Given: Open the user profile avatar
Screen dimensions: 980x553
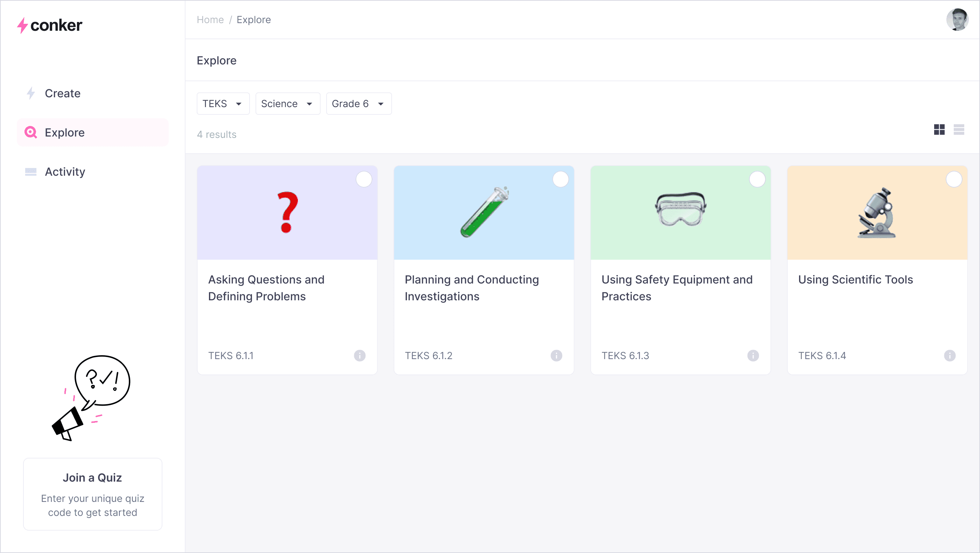Looking at the screenshot, I should click(957, 19).
